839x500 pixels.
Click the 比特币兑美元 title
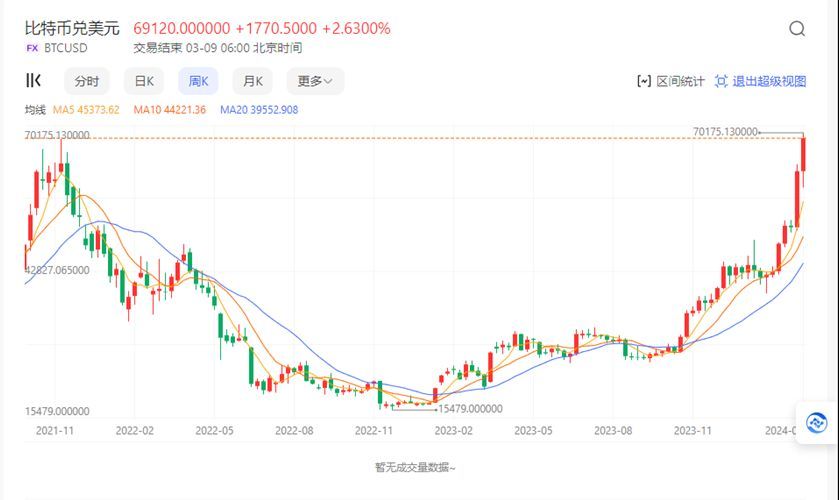click(x=72, y=28)
